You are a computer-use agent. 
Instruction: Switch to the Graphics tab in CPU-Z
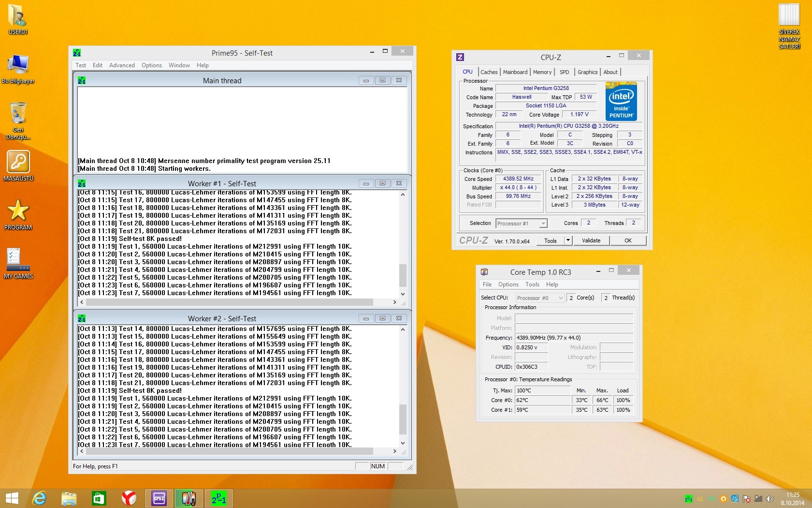[x=587, y=72]
